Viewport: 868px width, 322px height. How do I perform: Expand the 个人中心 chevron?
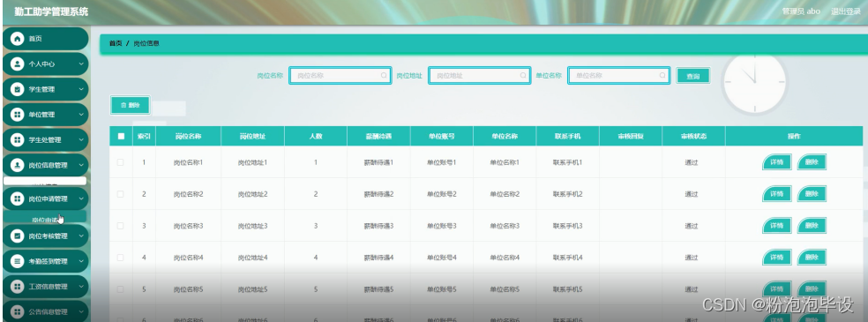[81, 64]
